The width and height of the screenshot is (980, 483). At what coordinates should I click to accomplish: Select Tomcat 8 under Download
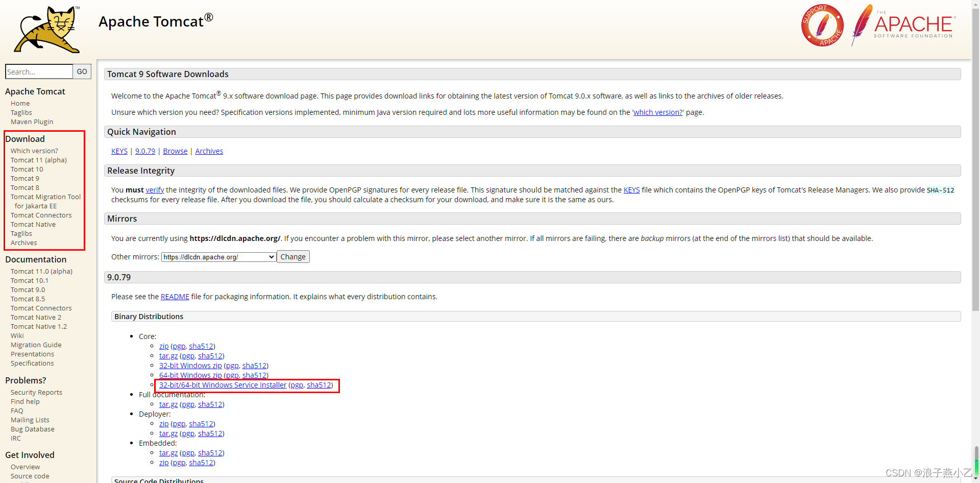(24, 187)
